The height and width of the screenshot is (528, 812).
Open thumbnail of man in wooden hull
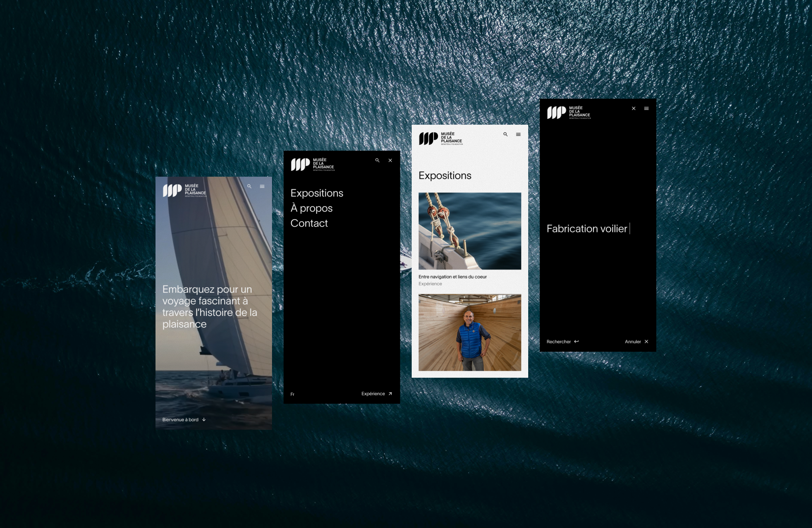tap(470, 332)
